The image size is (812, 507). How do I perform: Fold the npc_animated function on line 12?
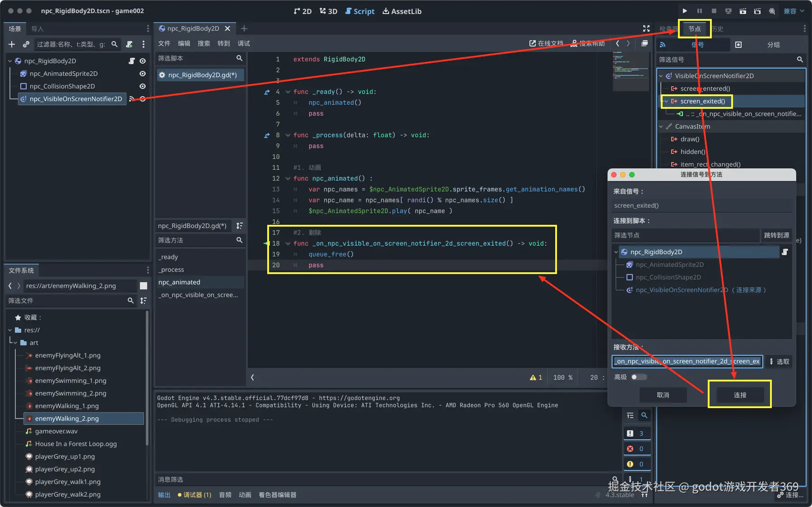pyautogui.click(x=288, y=178)
